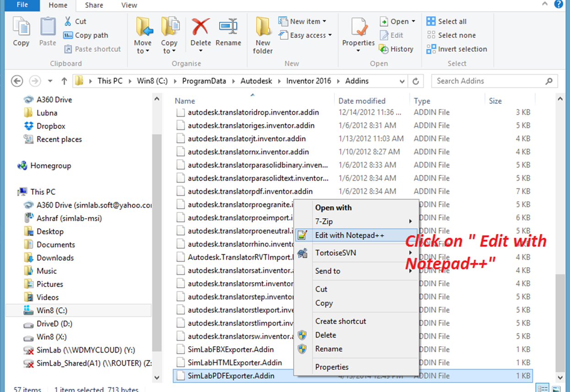
Task: Click the Search Addins box
Action: [x=489, y=81]
